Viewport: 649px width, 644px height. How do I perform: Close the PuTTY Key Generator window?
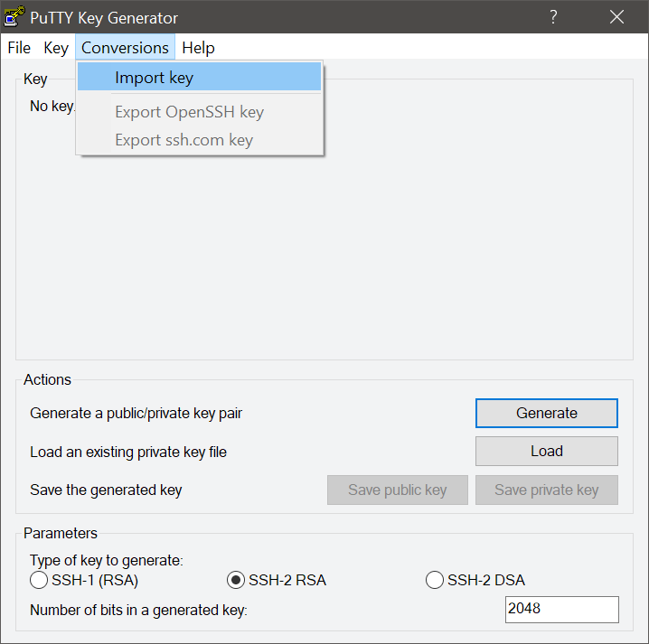[616, 17]
